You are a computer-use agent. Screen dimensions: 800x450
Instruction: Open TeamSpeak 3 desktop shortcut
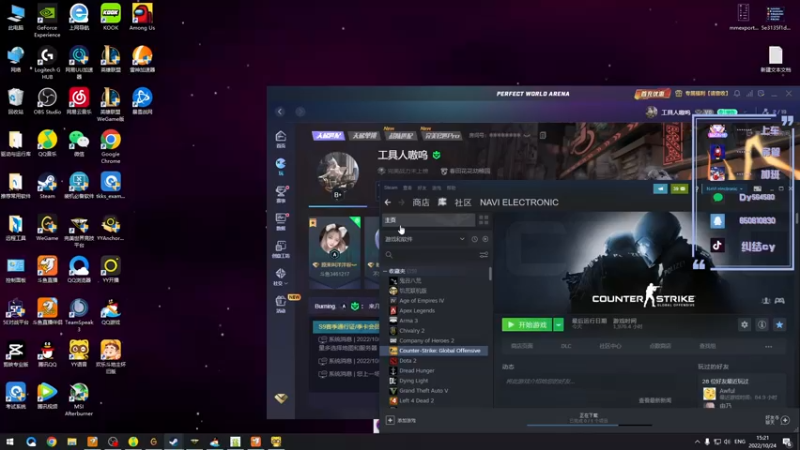point(79,315)
